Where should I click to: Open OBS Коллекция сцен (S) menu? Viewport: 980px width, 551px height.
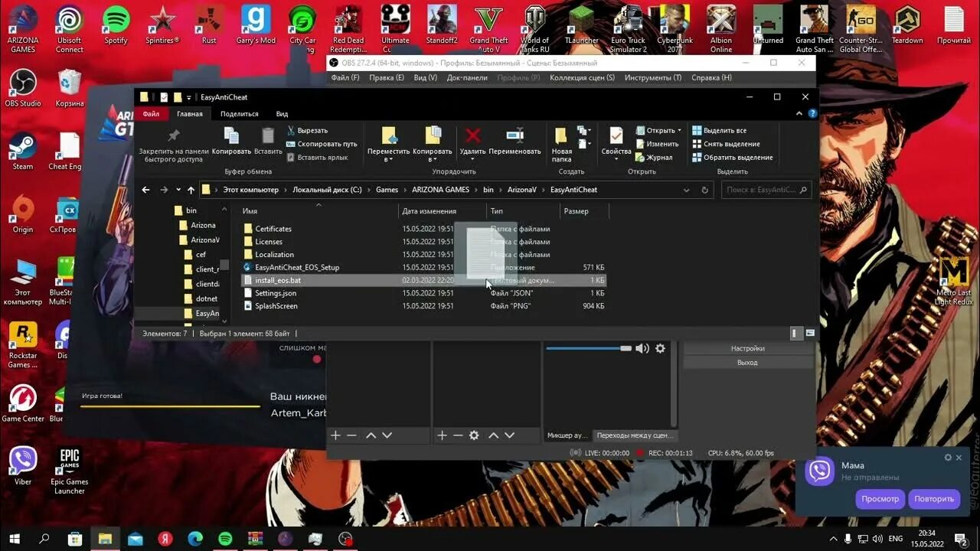[582, 78]
